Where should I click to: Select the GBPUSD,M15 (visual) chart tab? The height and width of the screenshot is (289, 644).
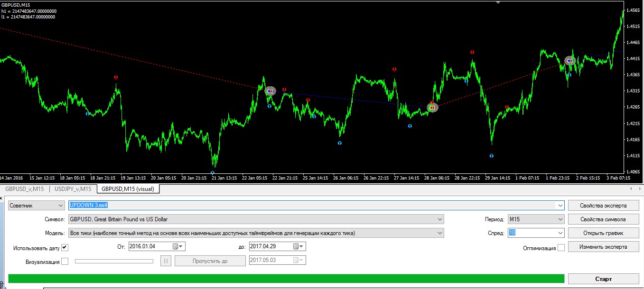point(129,189)
